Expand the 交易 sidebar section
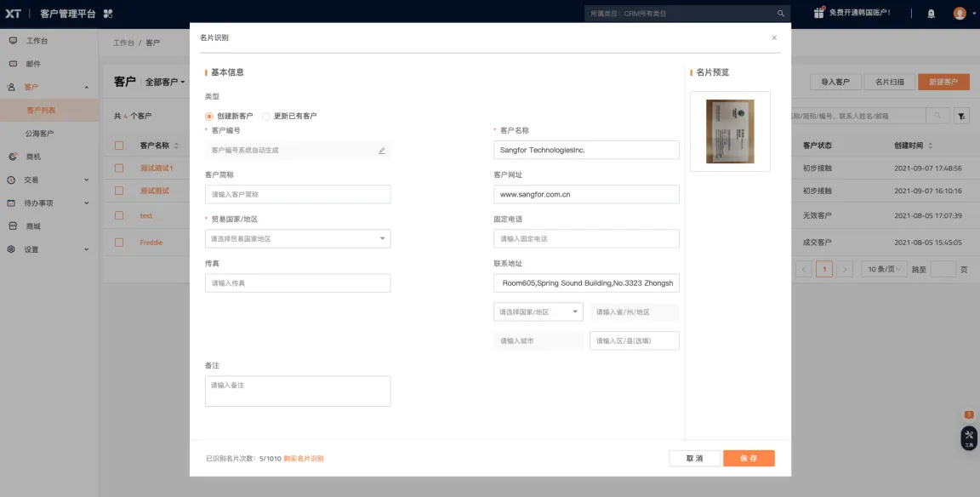Image resolution: width=980 pixels, height=497 pixels. 86,180
